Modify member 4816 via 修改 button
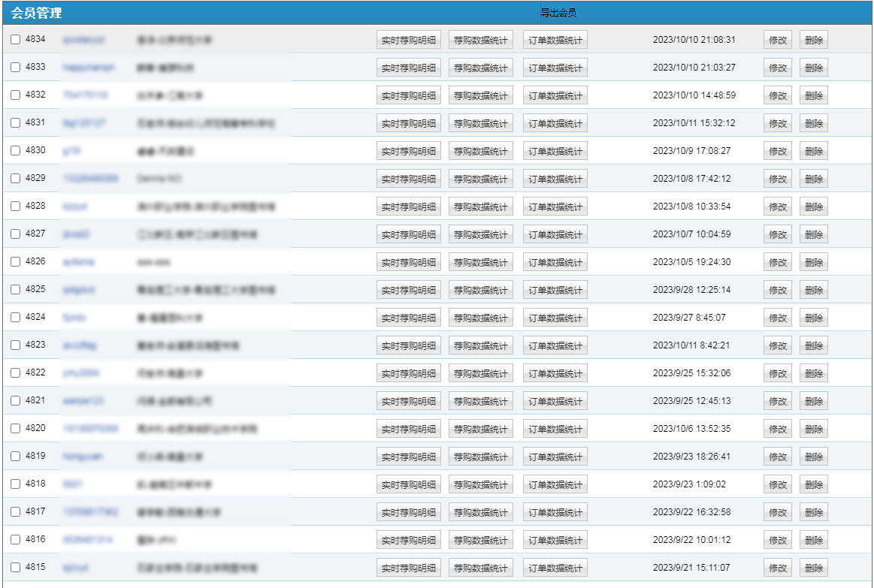The height and width of the screenshot is (588, 874). coord(778,541)
